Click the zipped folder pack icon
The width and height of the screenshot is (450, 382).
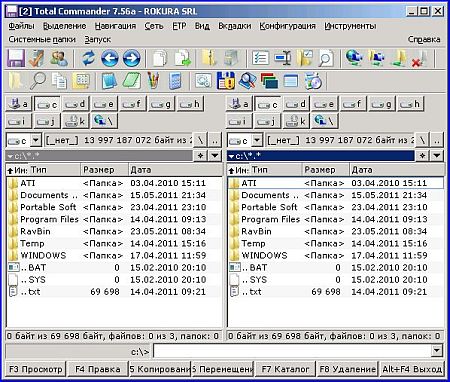209,59
